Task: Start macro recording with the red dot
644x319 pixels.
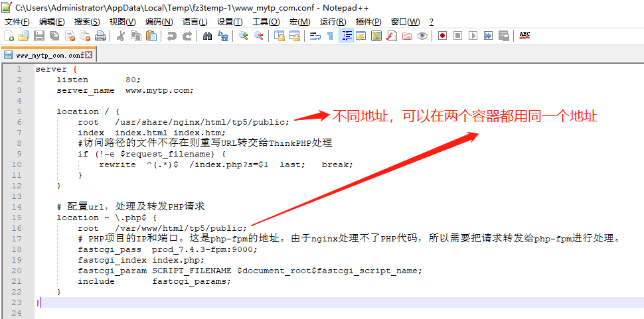Action: (x=442, y=36)
